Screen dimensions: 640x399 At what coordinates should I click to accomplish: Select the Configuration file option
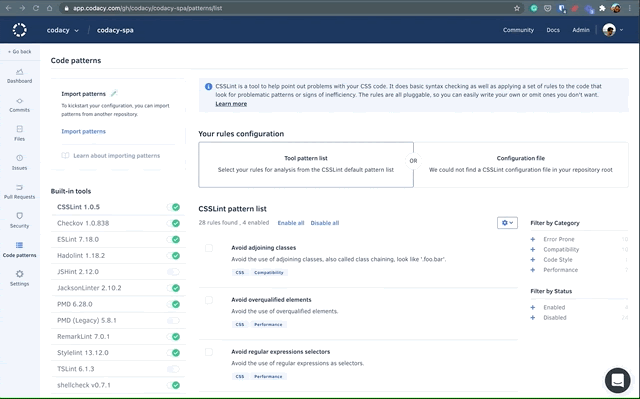click(x=521, y=165)
